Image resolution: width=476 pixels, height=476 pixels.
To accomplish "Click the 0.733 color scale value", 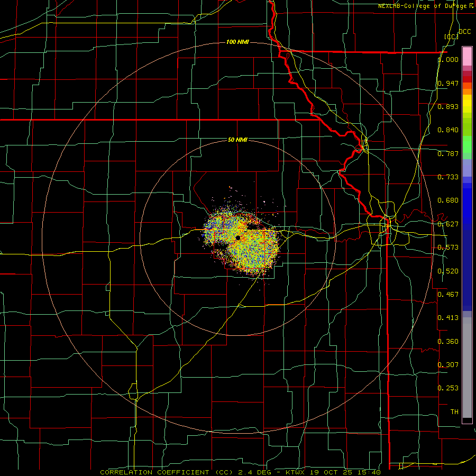I will pyautogui.click(x=448, y=177).
